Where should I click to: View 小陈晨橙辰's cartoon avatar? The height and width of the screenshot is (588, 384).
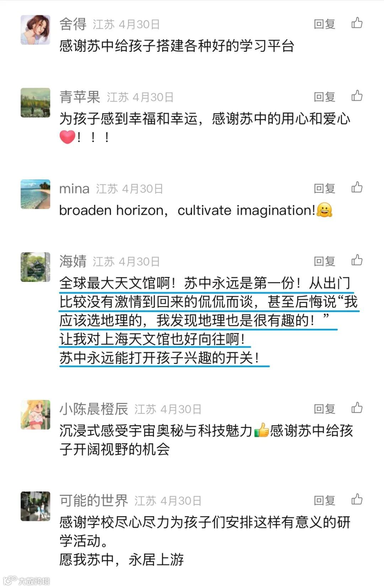tap(35, 415)
